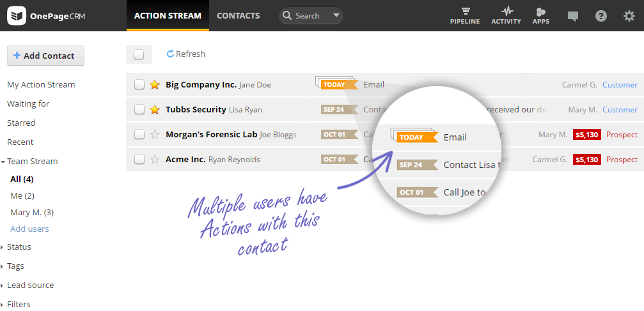The height and width of the screenshot is (311, 644).
Task: Open the chat messages icon
Action: [x=572, y=16]
